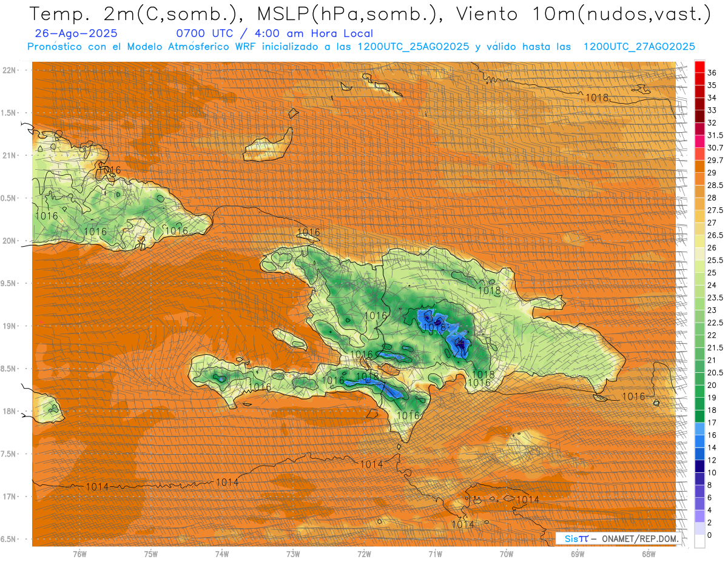The height and width of the screenshot is (562, 728).
Task: Click legend value "27.5" on the color scale
Action: (715, 210)
